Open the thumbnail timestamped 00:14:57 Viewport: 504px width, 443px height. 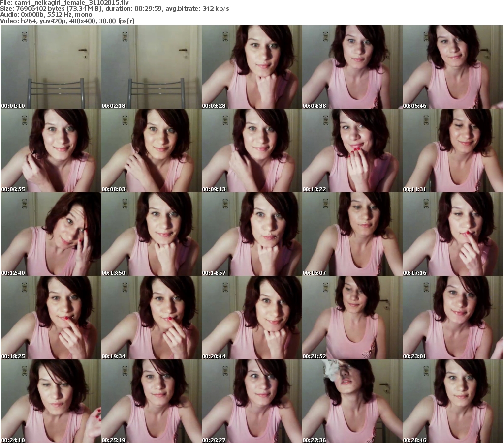pyautogui.click(x=252, y=234)
